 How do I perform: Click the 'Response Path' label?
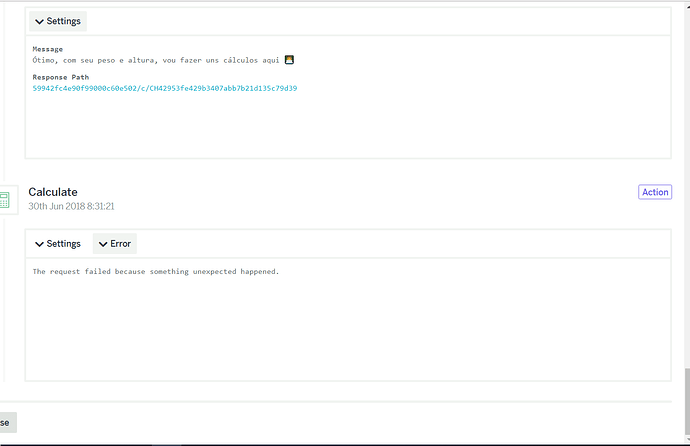point(61,77)
